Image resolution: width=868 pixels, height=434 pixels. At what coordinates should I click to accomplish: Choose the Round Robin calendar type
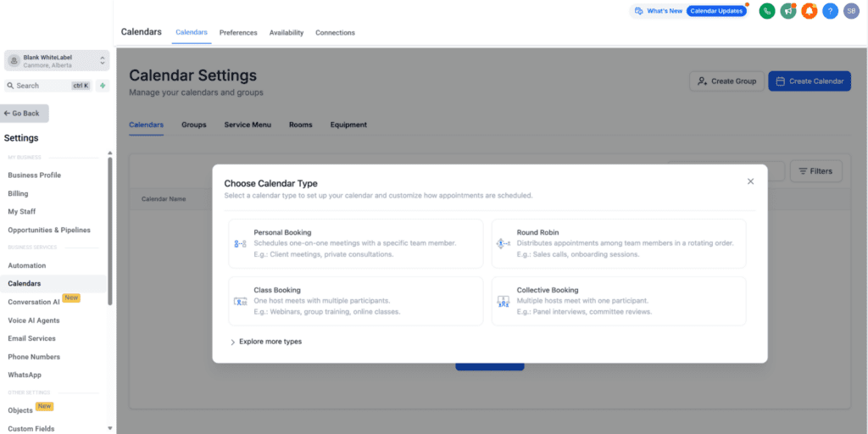pos(619,243)
